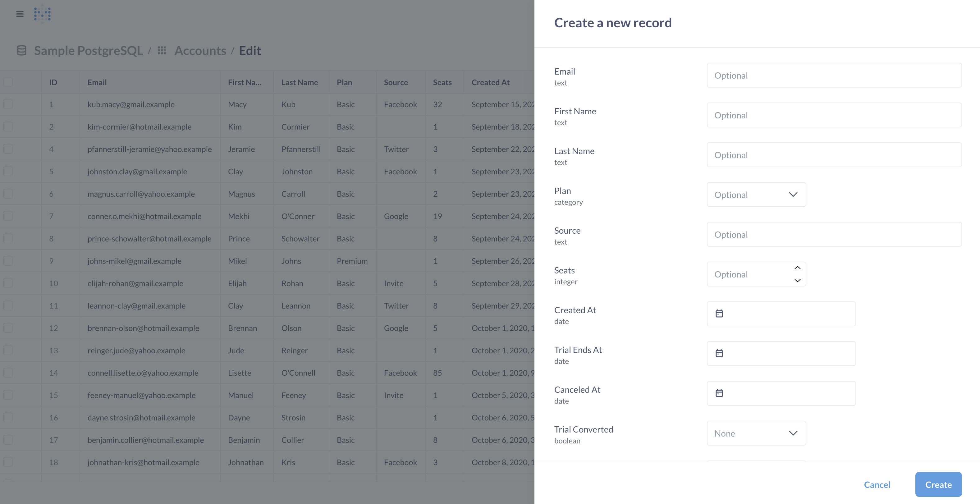Click the database icon beside Sample PostgreSQL
Viewport: 980px width, 504px height.
pos(21,50)
